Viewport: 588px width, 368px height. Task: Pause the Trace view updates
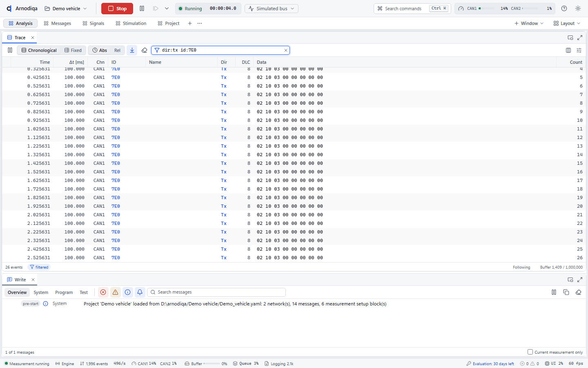tap(10, 50)
